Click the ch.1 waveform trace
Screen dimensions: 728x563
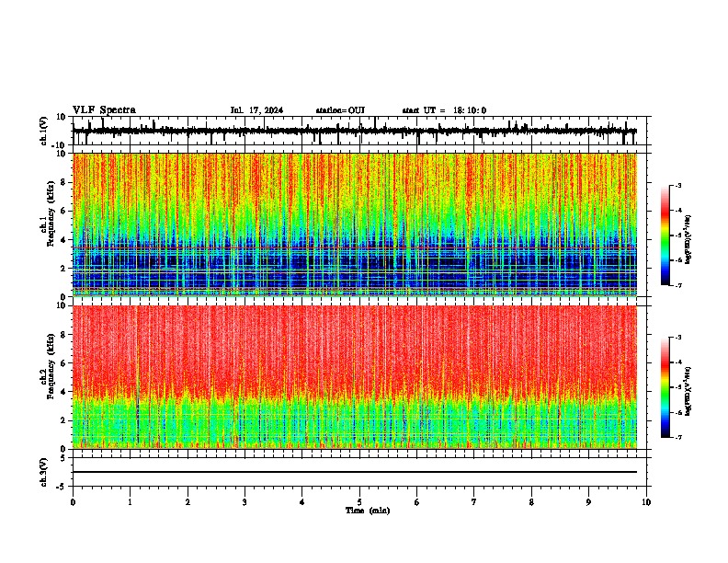pos(355,131)
